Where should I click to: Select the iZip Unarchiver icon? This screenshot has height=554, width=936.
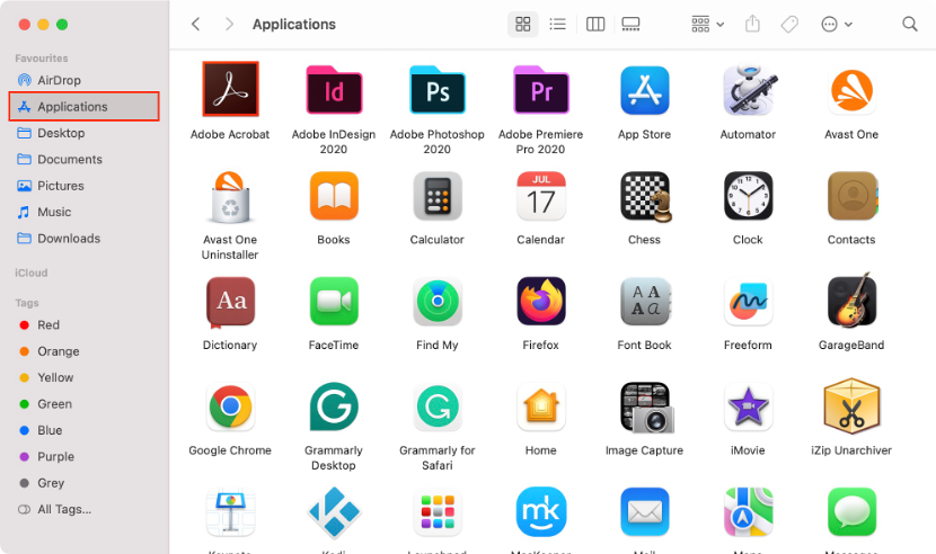point(852,406)
